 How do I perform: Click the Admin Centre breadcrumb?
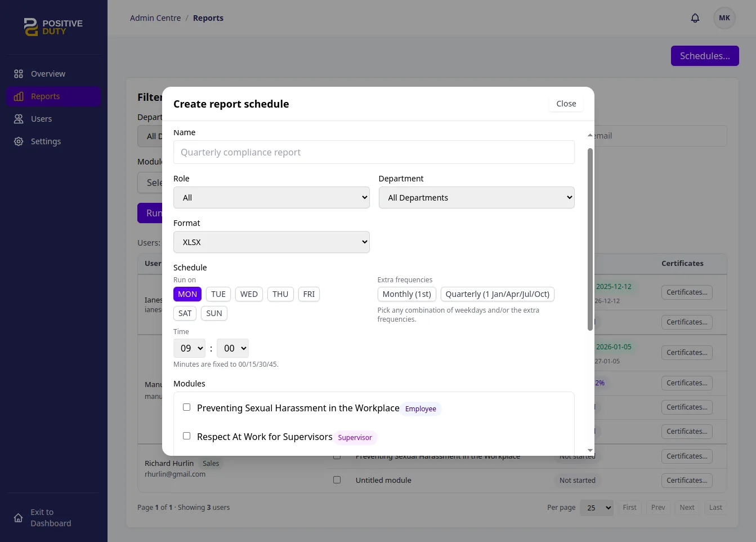[x=155, y=17]
